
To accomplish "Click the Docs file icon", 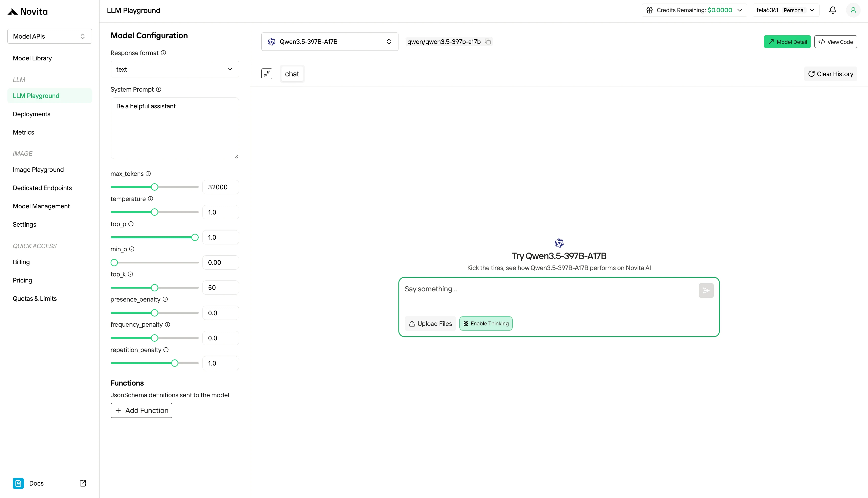I will click(18, 483).
